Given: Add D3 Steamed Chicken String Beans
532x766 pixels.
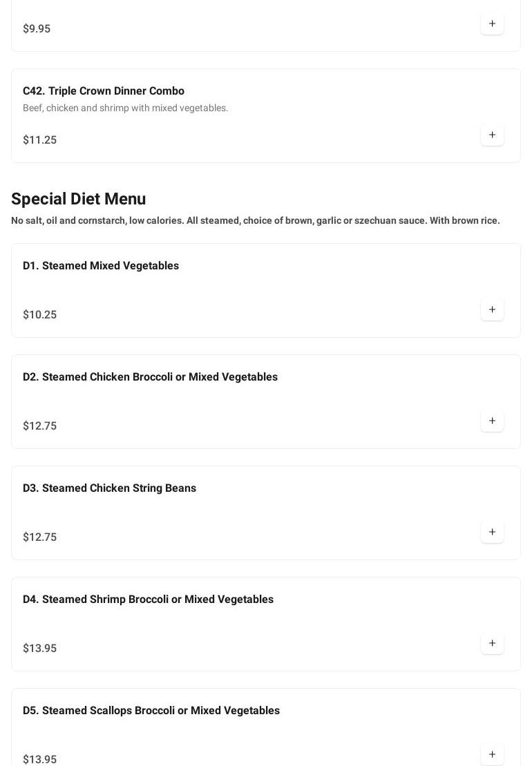Looking at the screenshot, I should pyautogui.click(x=492, y=532).
